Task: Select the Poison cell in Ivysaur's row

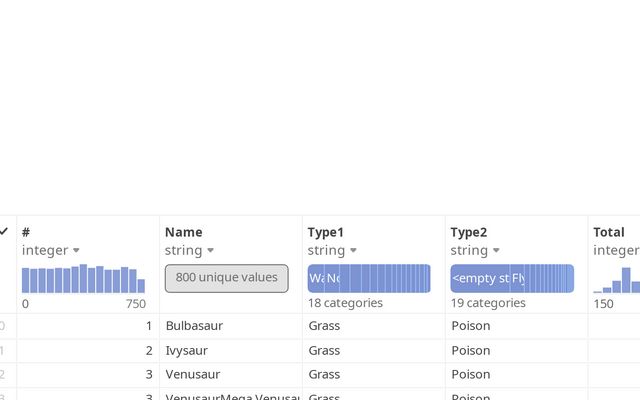Action: [x=470, y=351]
